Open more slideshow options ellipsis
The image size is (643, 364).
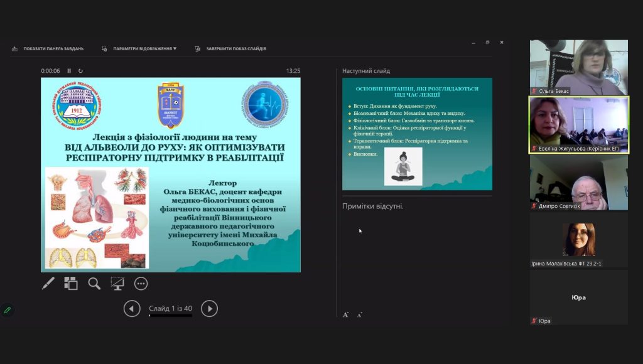click(x=141, y=284)
